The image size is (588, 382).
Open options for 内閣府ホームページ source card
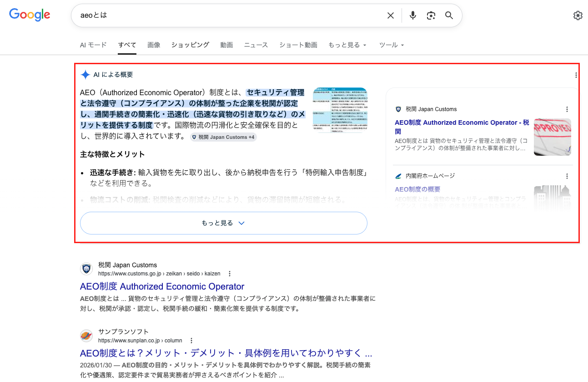click(567, 176)
